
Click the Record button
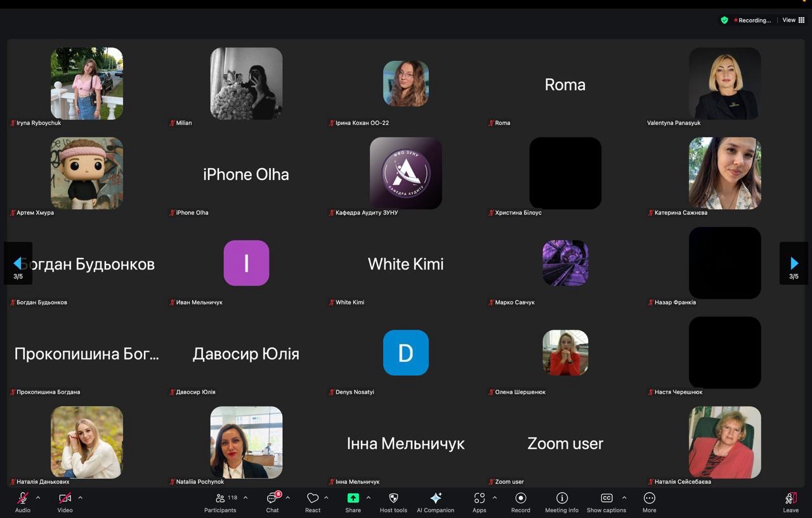pyautogui.click(x=520, y=498)
